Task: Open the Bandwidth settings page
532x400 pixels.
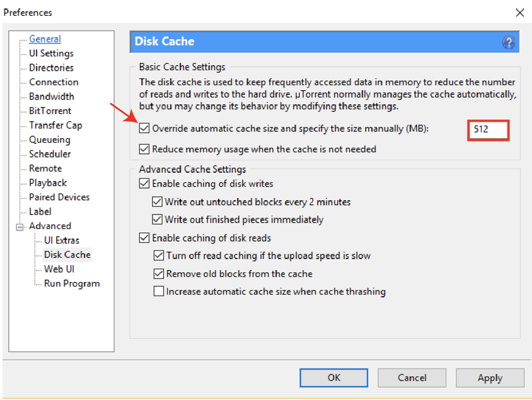Action: click(x=52, y=97)
